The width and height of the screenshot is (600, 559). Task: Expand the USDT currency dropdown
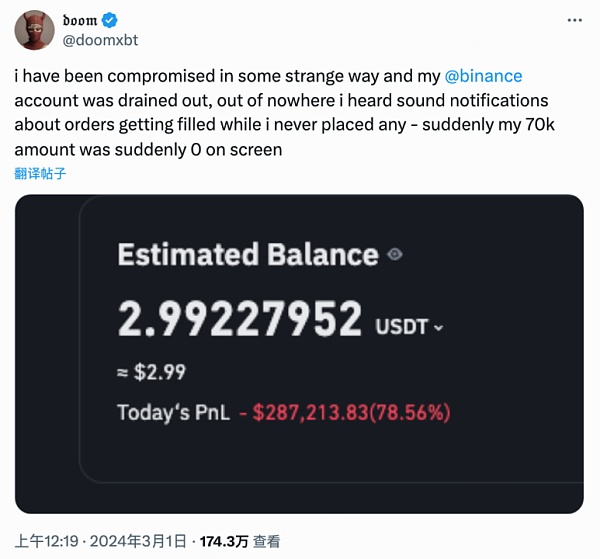[x=438, y=327]
